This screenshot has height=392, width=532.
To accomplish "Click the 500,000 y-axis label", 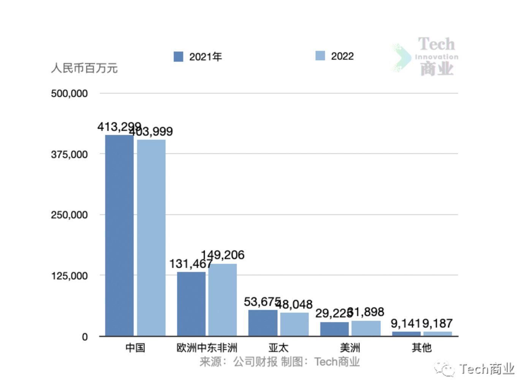I will point(69,93).
